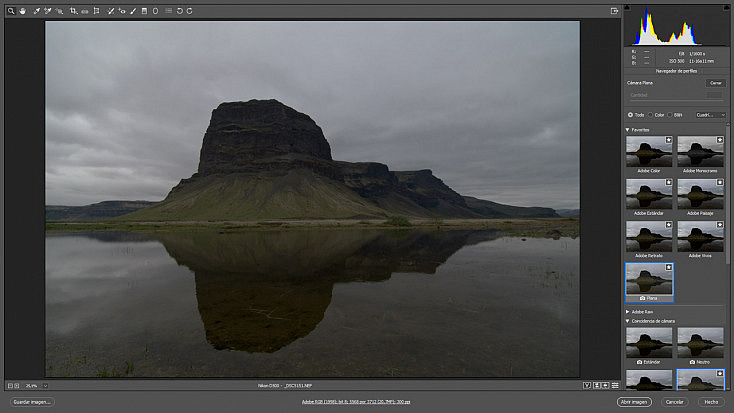
Task: Click the Cantidad amount slider
Action: 676,99
